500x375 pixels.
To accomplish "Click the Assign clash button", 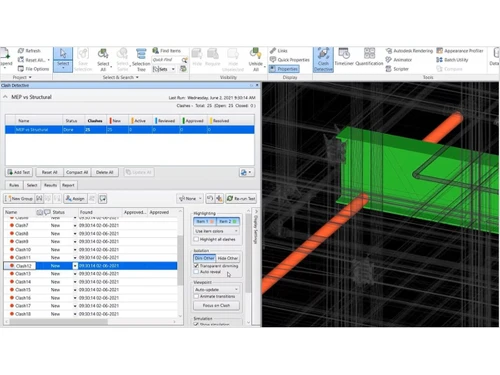I will [75, 199].
